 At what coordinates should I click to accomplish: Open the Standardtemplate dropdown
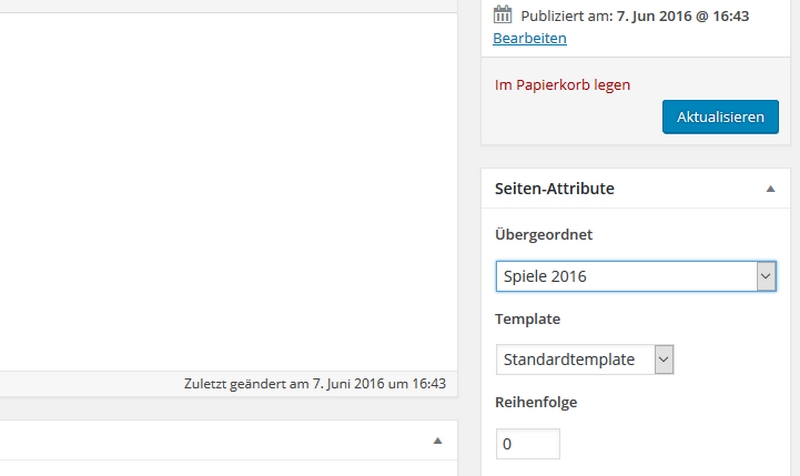(575, 359)
